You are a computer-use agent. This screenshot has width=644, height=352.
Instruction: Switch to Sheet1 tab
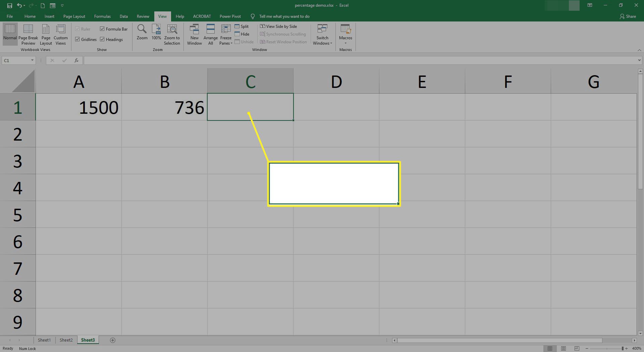(44, 340)
